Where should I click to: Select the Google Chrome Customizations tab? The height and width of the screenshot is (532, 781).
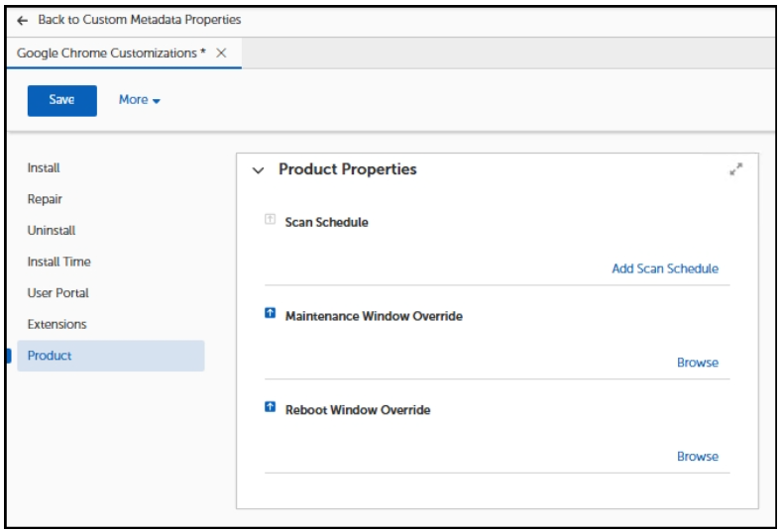(x=112, y=53)
